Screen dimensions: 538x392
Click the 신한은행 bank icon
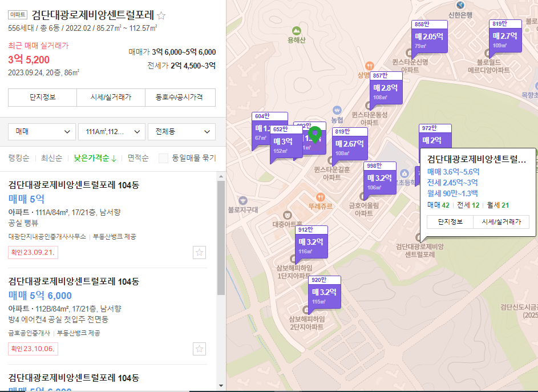point(460,5)
